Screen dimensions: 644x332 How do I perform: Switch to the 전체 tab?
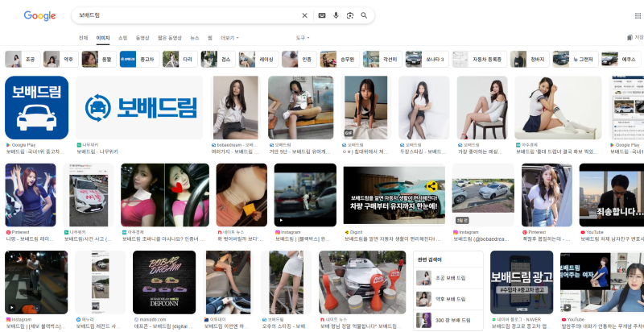83,38
